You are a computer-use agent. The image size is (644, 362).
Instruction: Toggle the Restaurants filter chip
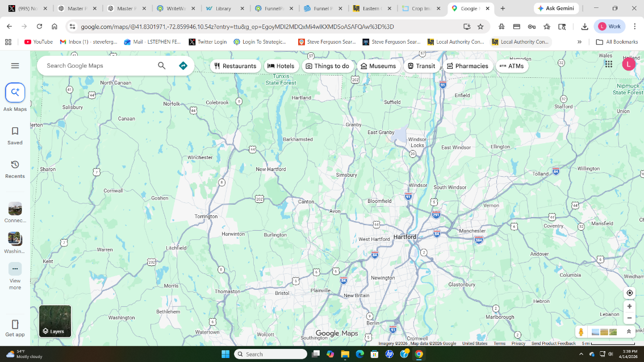(235, 66)
